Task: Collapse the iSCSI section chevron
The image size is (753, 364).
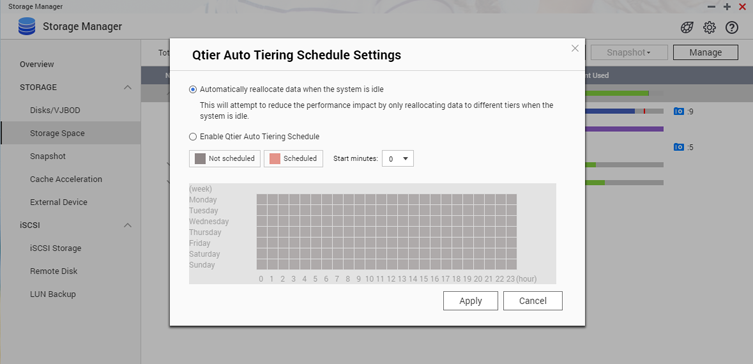Action: pos(128,225)
